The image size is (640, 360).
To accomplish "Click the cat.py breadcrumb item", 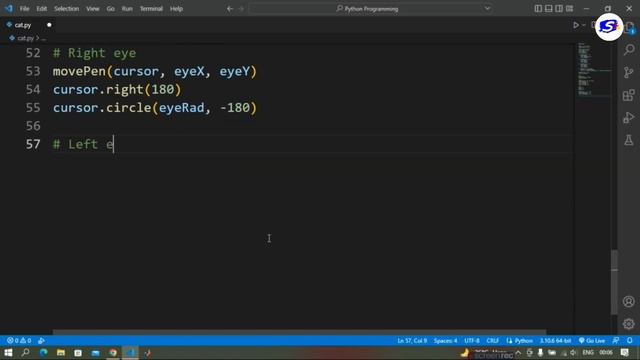I will pyautogui.click(x=25, y=38).
